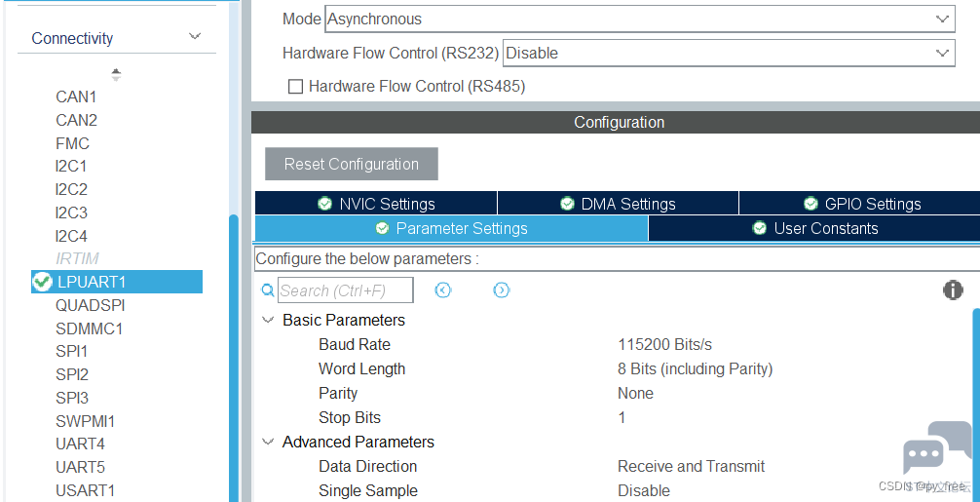Select SWPMI1 peripheral

85,421
